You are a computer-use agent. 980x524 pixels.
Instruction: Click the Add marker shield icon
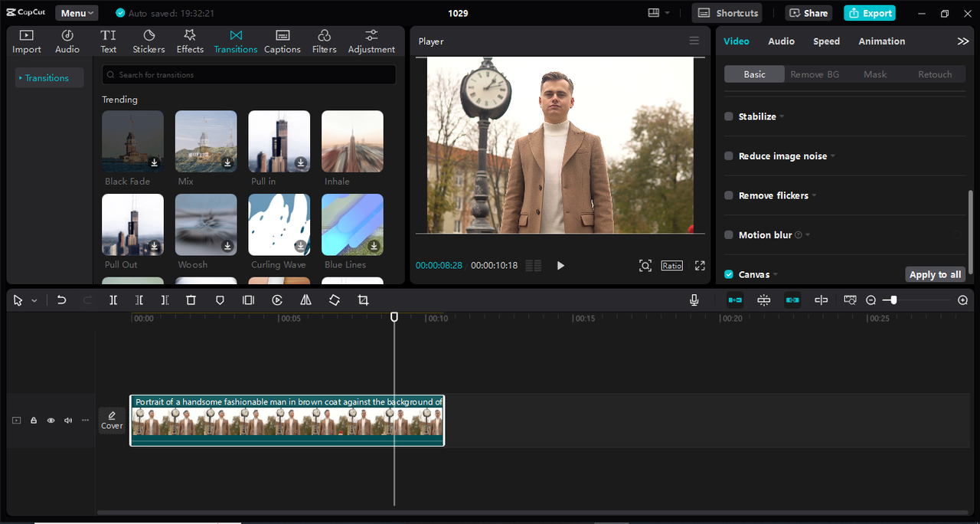[x=220, y=300]
